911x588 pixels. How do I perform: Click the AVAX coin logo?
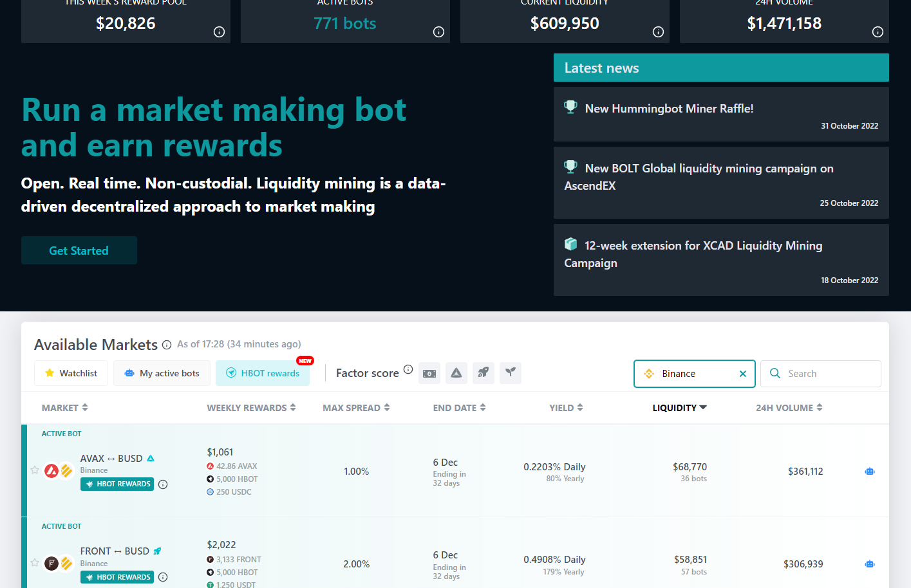tap(52, 472)
